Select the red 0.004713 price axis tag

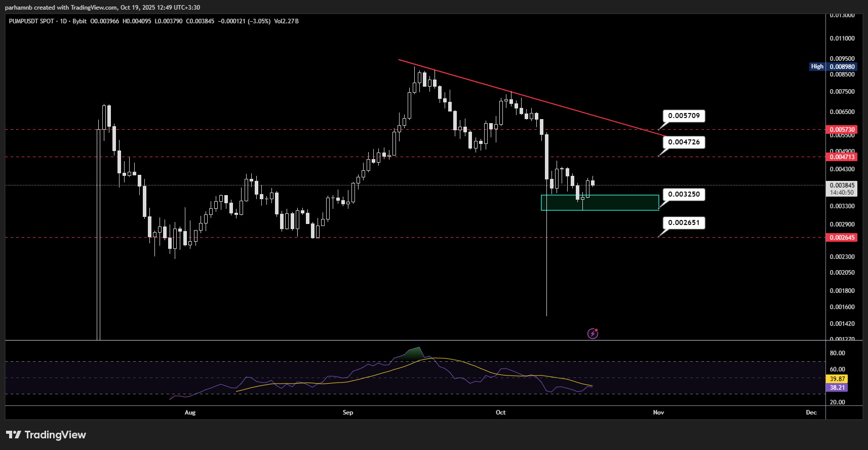(x=842, y=157)
